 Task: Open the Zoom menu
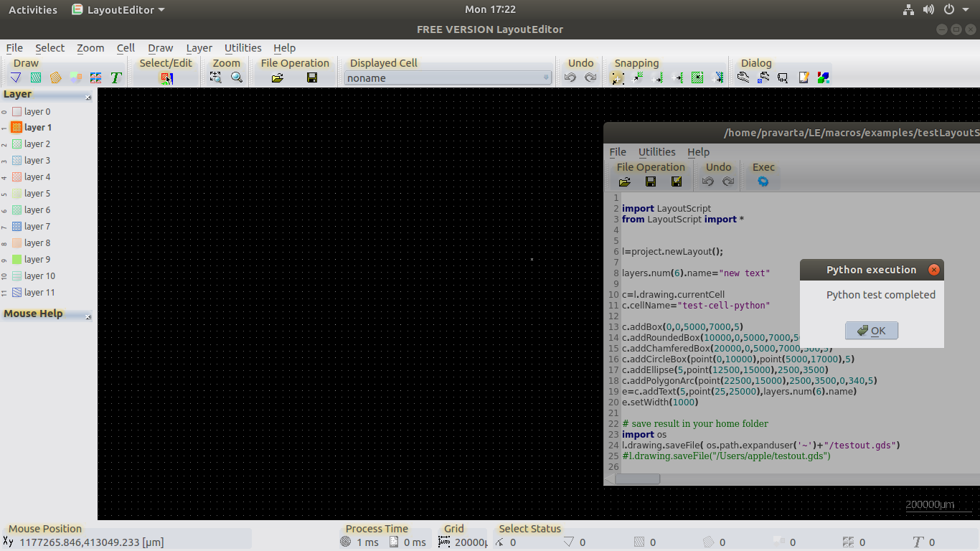[x=90, y=48]
